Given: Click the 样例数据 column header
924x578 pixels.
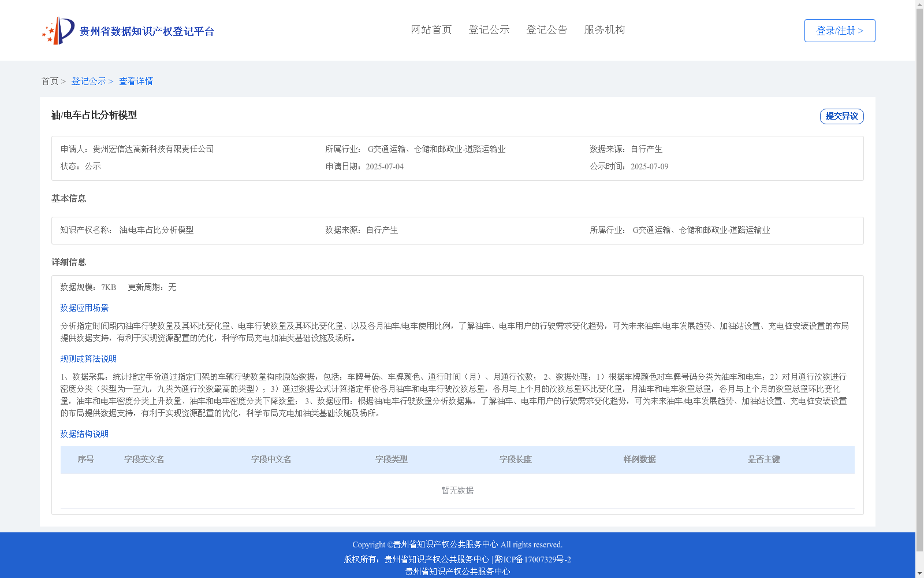Looking at the screenshot, I should [x=640, y=460].
